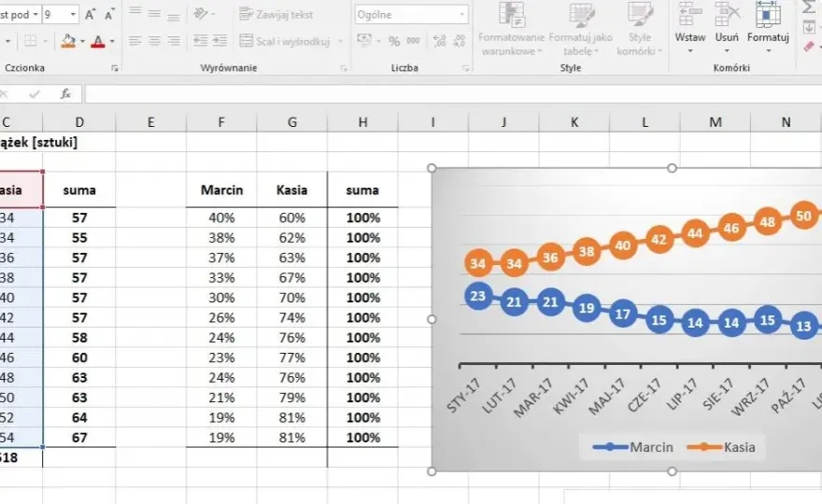Decrease decimal places

(460, 41)
